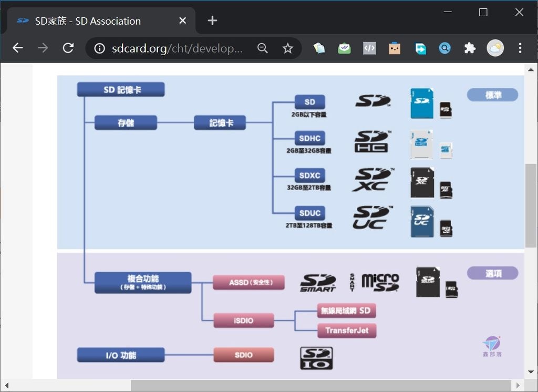Open the orange box face extension

[395, 48]
